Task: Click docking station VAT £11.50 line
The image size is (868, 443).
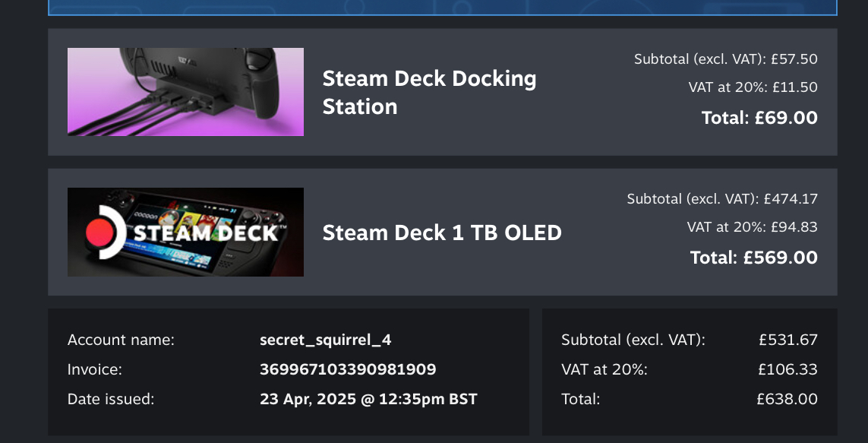Action: (753, 87)
